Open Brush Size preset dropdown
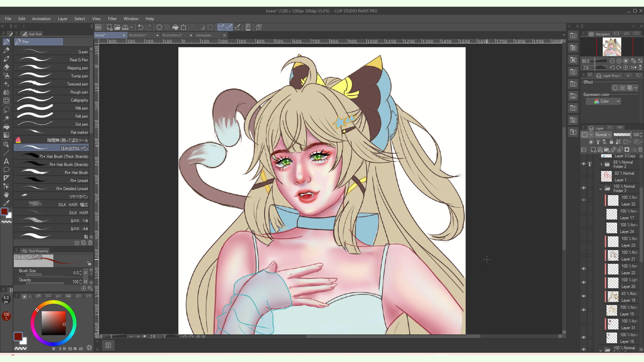The image size is (644, 362). [86, 273]
